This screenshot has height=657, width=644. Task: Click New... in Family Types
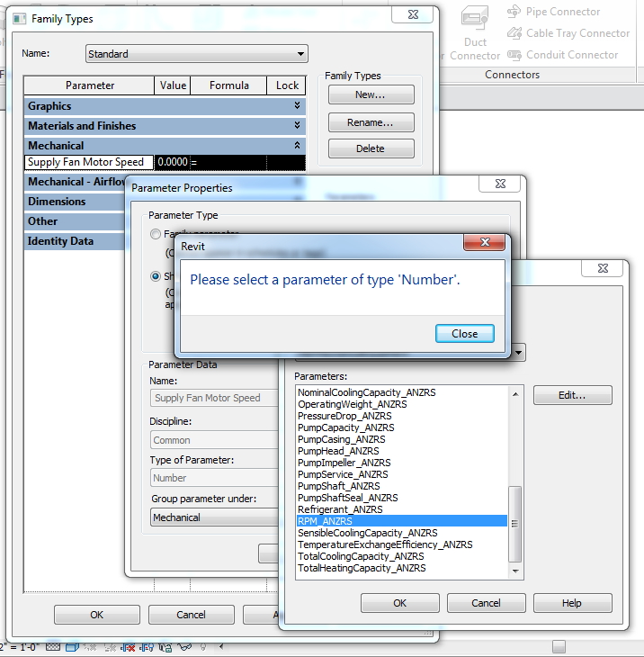[371, 94]
